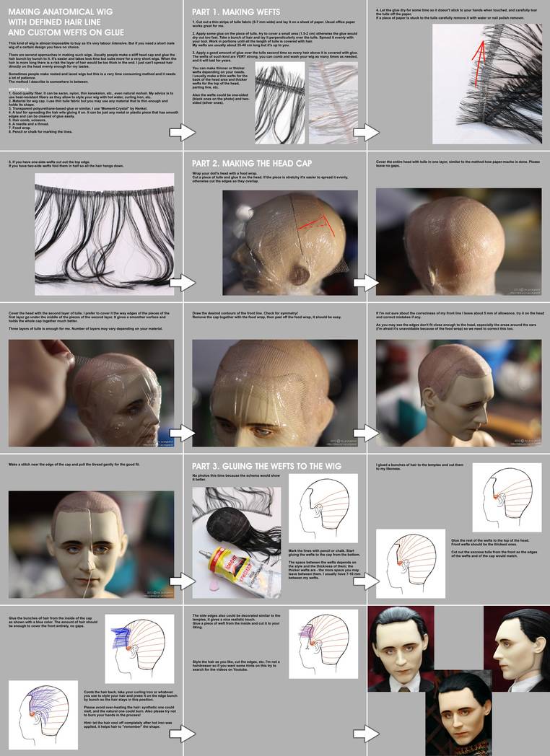
Task: Click the 'Also the wefts could be one-sided' note
Action: [x=220, y=99]
